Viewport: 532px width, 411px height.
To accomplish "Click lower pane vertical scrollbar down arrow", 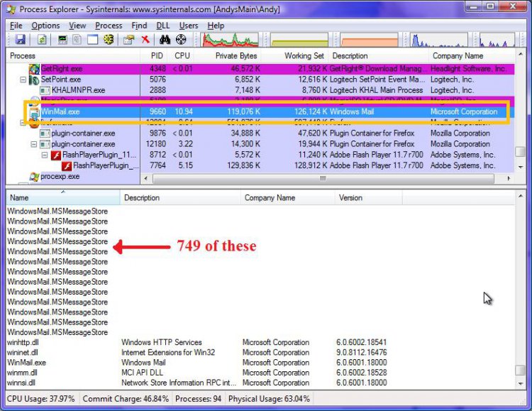I will coord(521,383).
